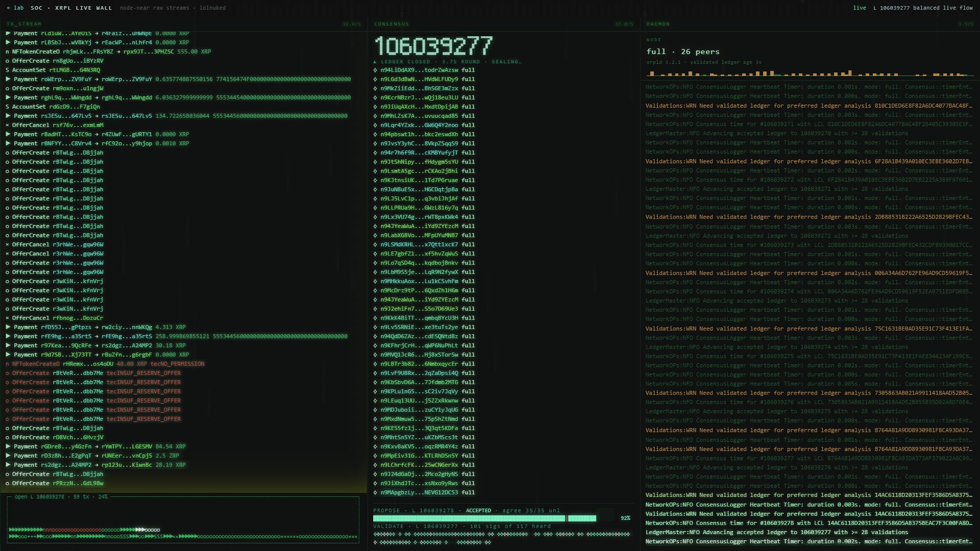Screen dimensions: 980x551
Task: Click the peer activity bar chart under 'full · 26 peers'
Action: pyautogui.click(x=810, y=73)
